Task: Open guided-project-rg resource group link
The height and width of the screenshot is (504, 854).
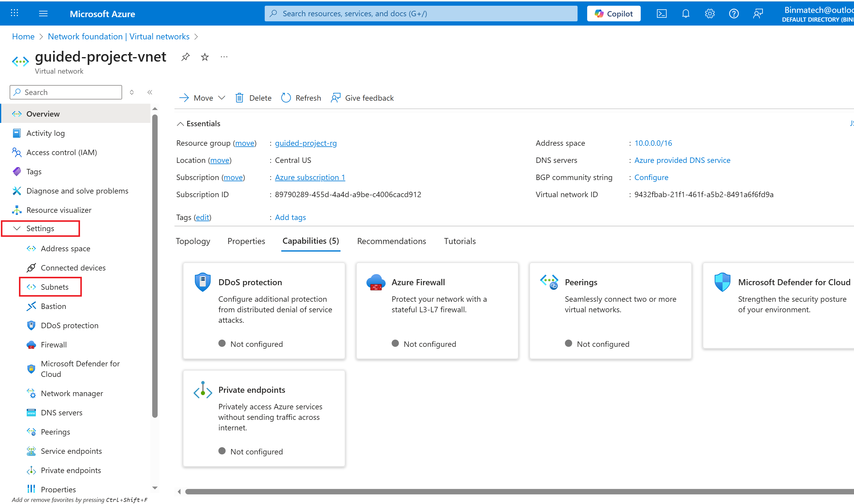Action: point(306,143)
